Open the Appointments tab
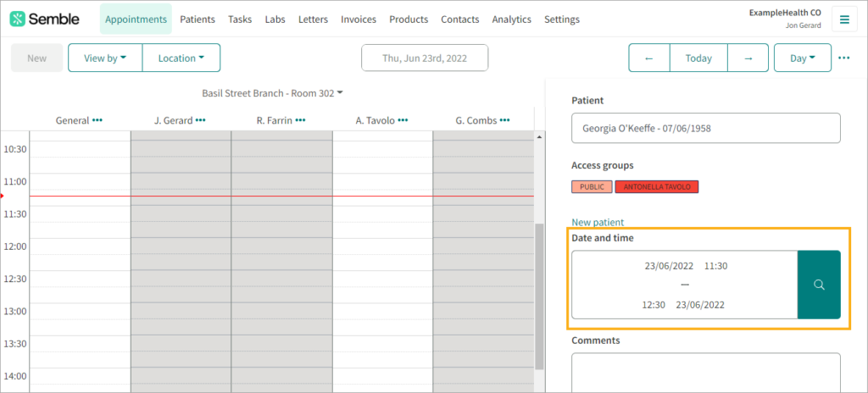The width and height of the screenshot is (868, 393). [x=136, y=19]
